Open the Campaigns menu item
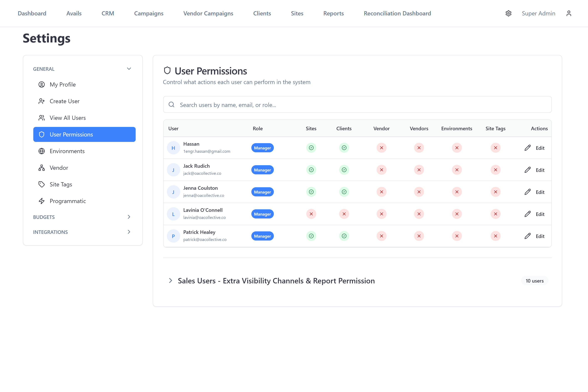This screenshot has height=392, width=588. point(149,13)
